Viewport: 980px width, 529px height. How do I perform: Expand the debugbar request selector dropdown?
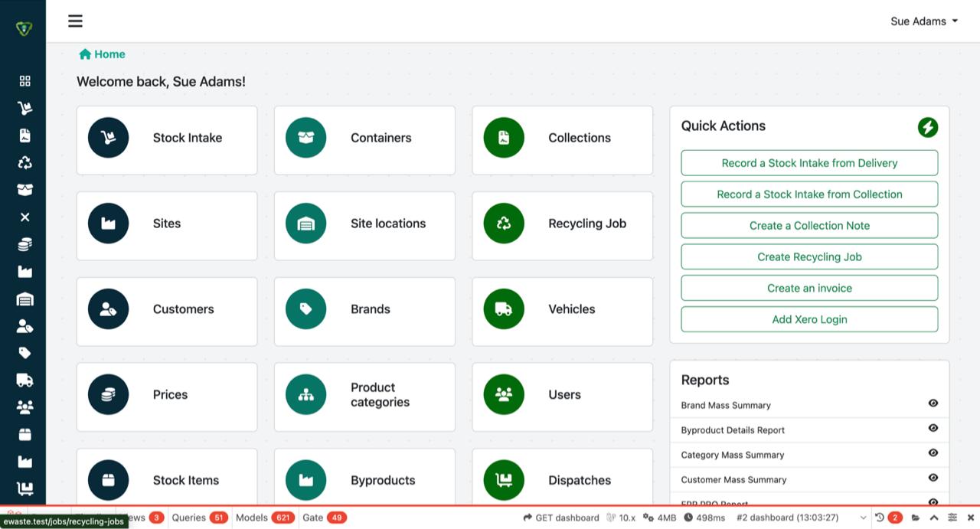point(863,518)
